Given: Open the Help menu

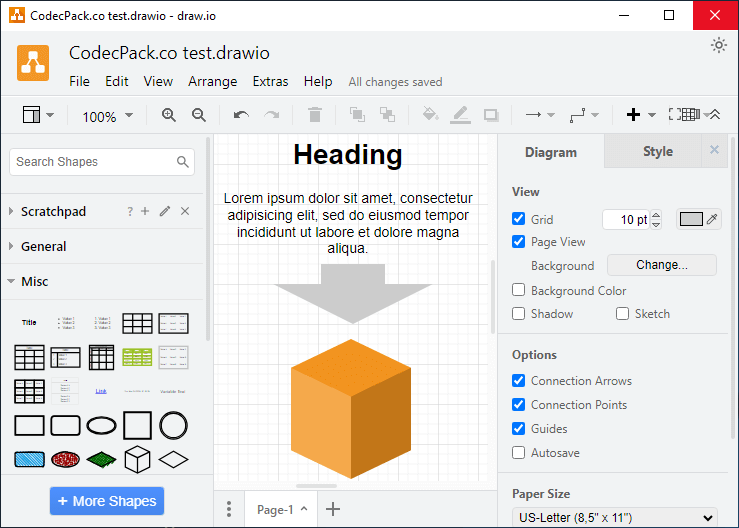Looking at the screenshot, I should tap(318, 82).
